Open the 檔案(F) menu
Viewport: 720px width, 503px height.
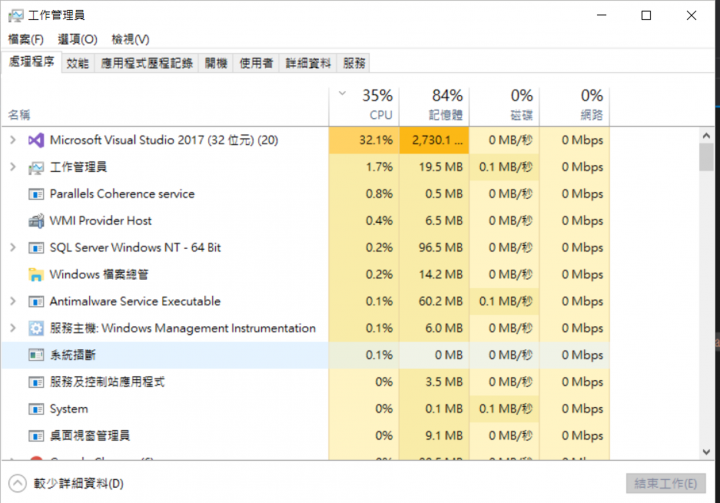(26, 40)
